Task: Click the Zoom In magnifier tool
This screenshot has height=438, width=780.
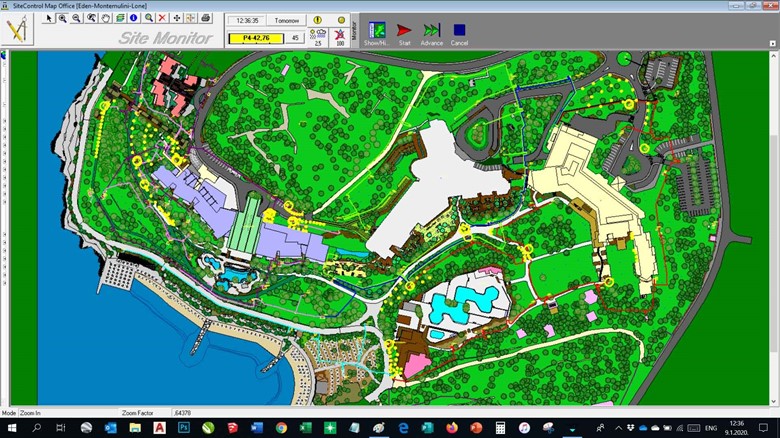Action: [x=62, y=18]
